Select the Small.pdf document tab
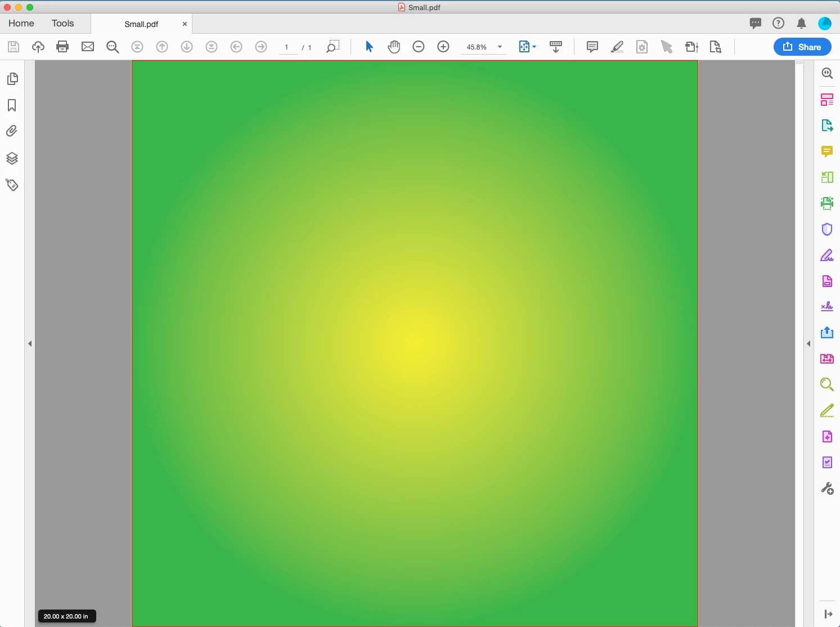The width and height of the screenshot is (840, 627). coord(141,24)
